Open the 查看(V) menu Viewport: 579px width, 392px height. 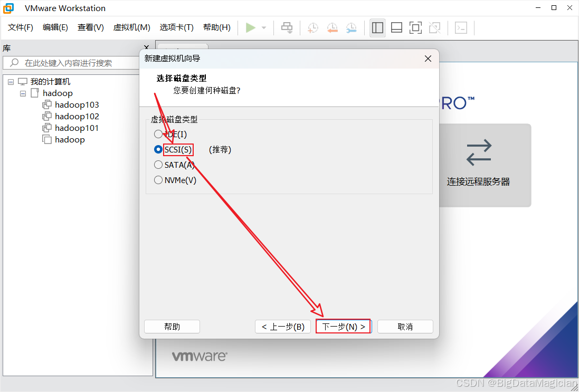[91, 27]
